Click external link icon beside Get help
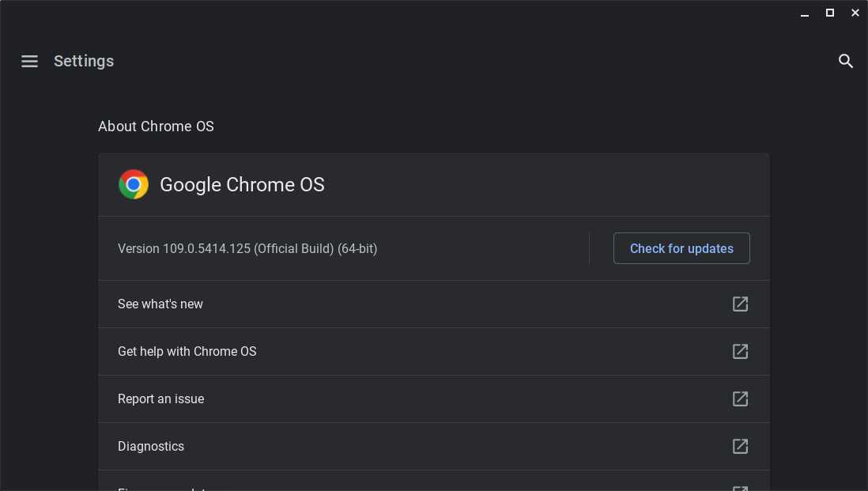This screenshot has height=491, width=868. coord(740,351)
